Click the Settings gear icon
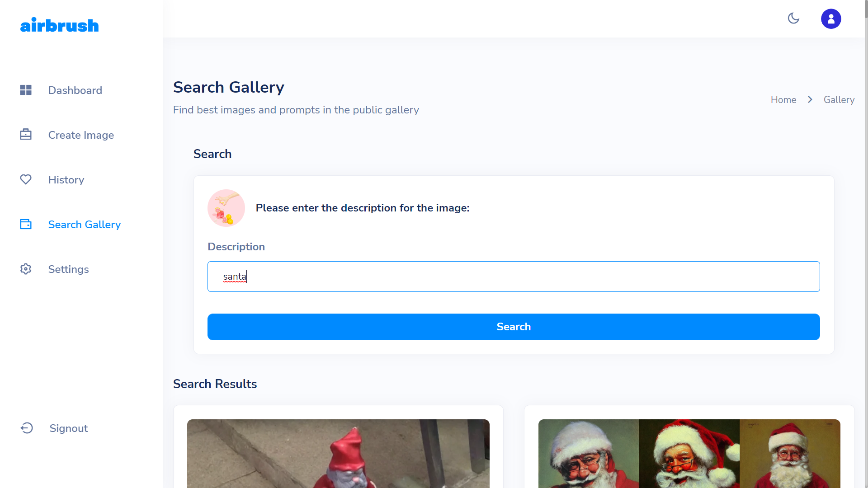This screenshot has width=868, height=488. pyautogui.click(x=26, y=269)
